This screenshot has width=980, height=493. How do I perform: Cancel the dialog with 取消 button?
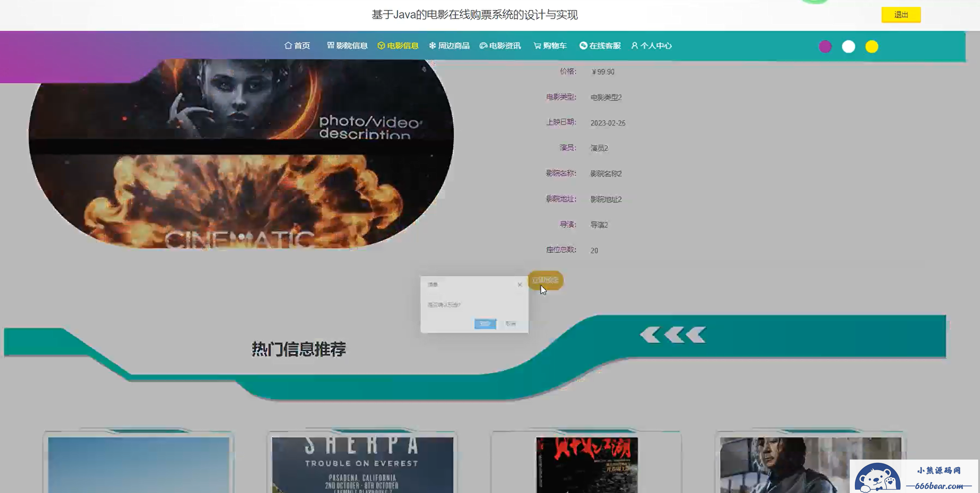(x=510, y=324)
